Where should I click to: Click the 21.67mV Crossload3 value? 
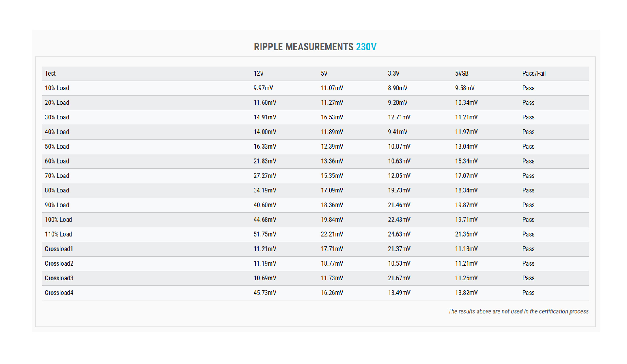coord(399,278)
